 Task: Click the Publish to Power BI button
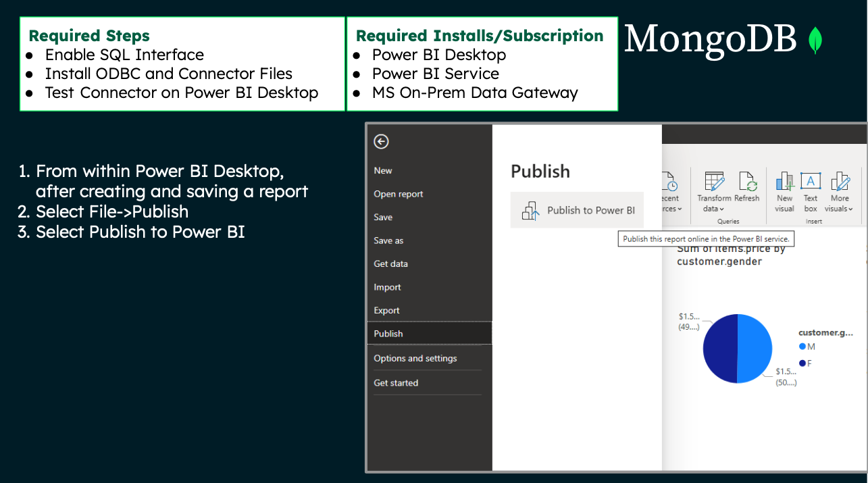coord(577,210)
